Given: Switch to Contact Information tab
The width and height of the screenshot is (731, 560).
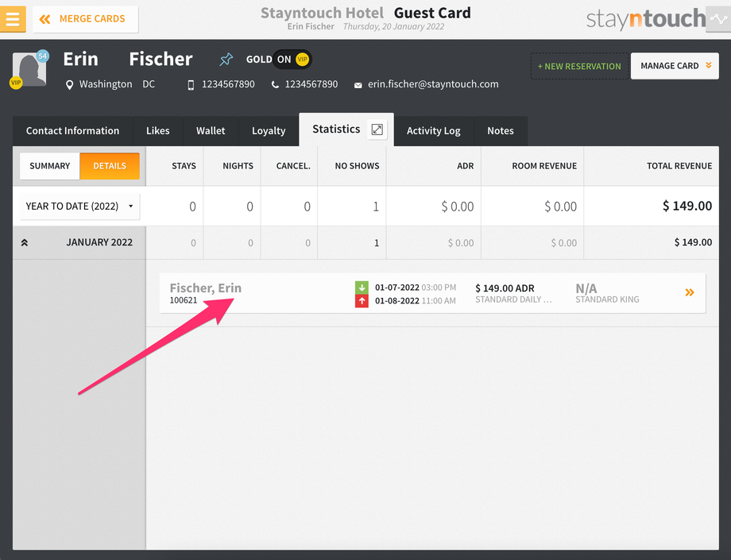Looking at the screenshot, I should (73, 131).
